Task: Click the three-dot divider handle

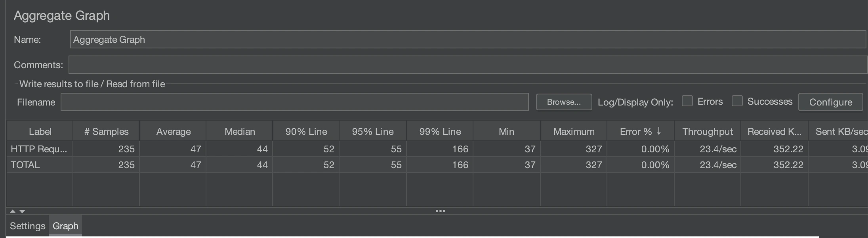Action: point(440,211)
